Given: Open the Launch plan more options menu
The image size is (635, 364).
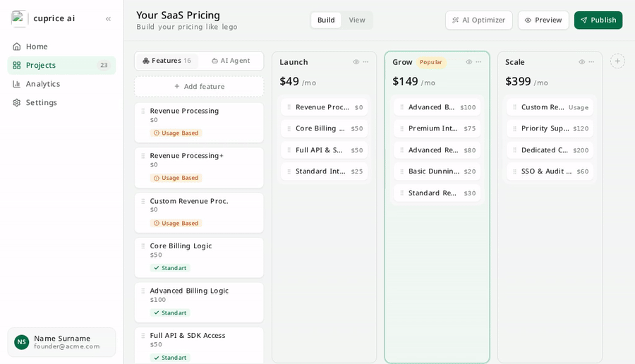Looking at the screenshot, I should 365,62.
